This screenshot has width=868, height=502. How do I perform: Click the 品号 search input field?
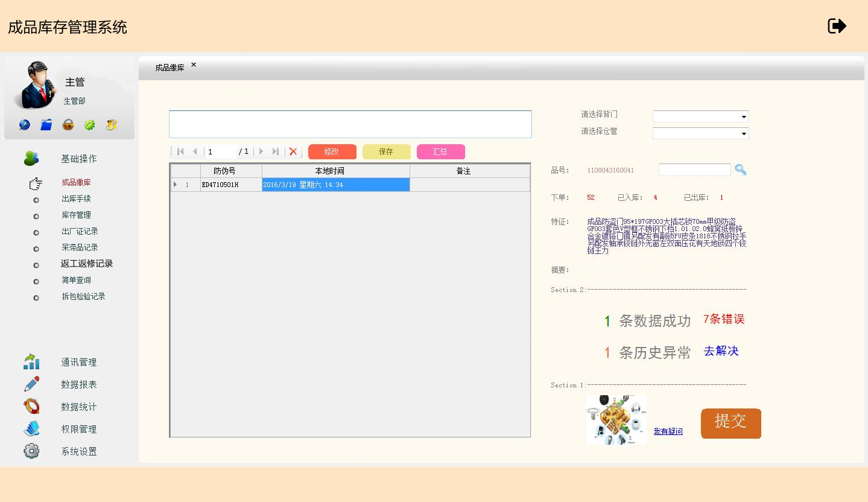pos(694,170)
